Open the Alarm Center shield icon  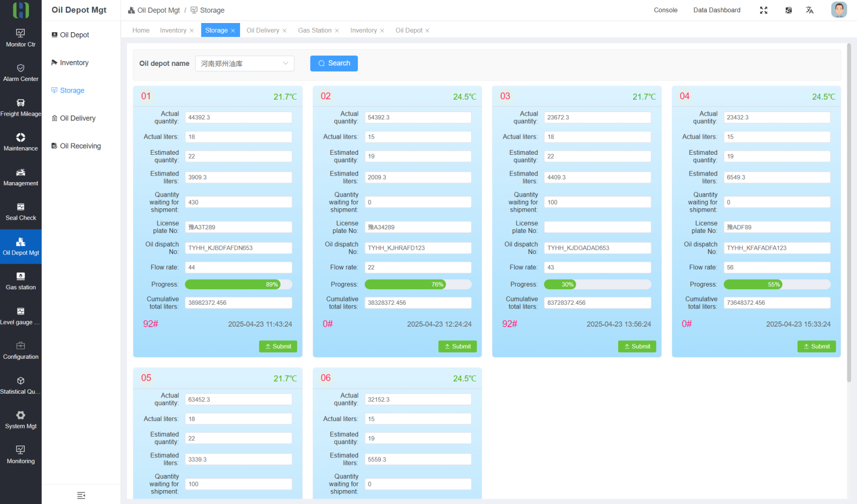point(20,68)
